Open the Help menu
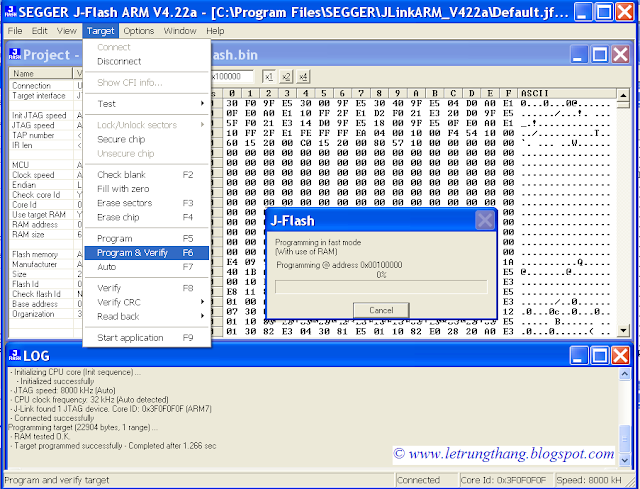Image resolution: width=640 pixels, height=489 pixels. coord(215,31)
